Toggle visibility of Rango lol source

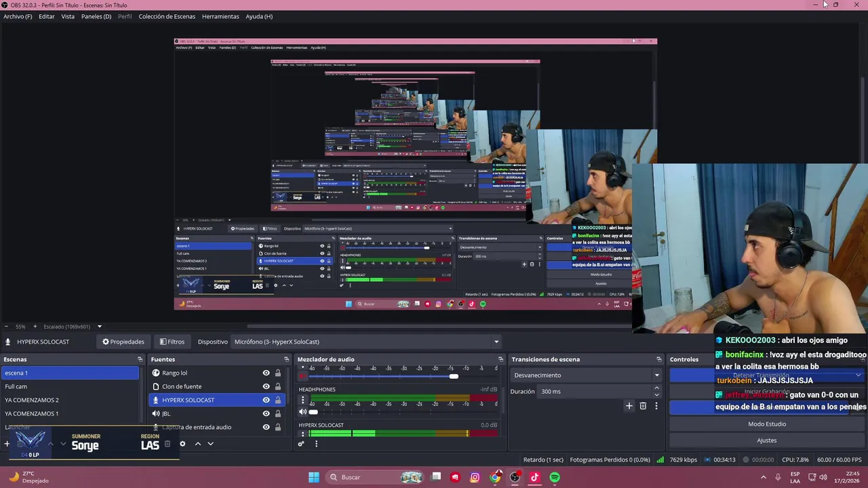pyautogui.click(x=266, y=373)
